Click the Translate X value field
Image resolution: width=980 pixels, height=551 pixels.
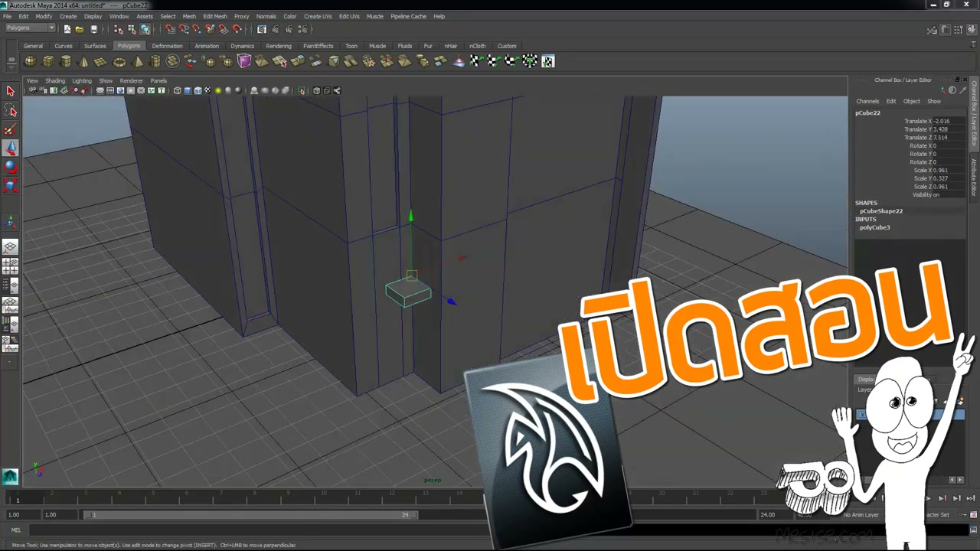coord(948,121)
